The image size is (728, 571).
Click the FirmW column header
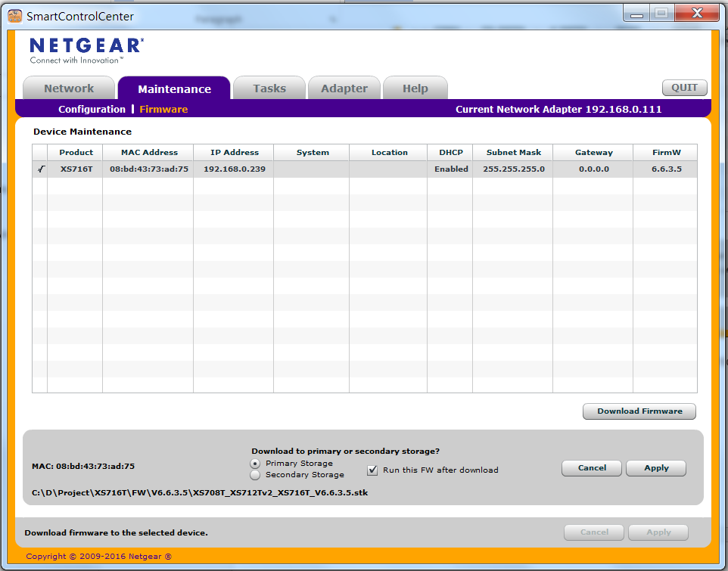(666, 153)
